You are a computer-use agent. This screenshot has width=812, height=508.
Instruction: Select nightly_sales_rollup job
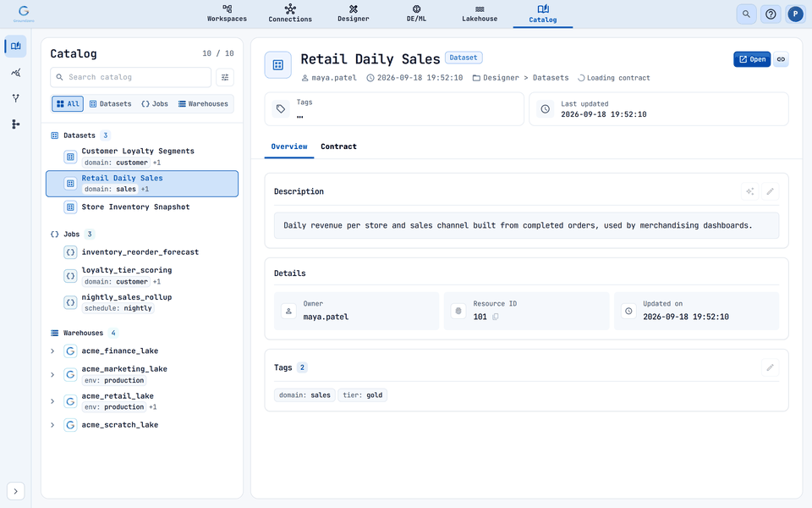(142, 302)
